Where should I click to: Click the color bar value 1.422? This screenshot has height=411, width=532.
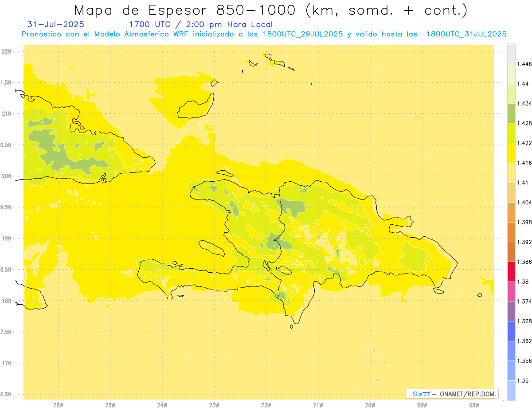click(525, 143)
